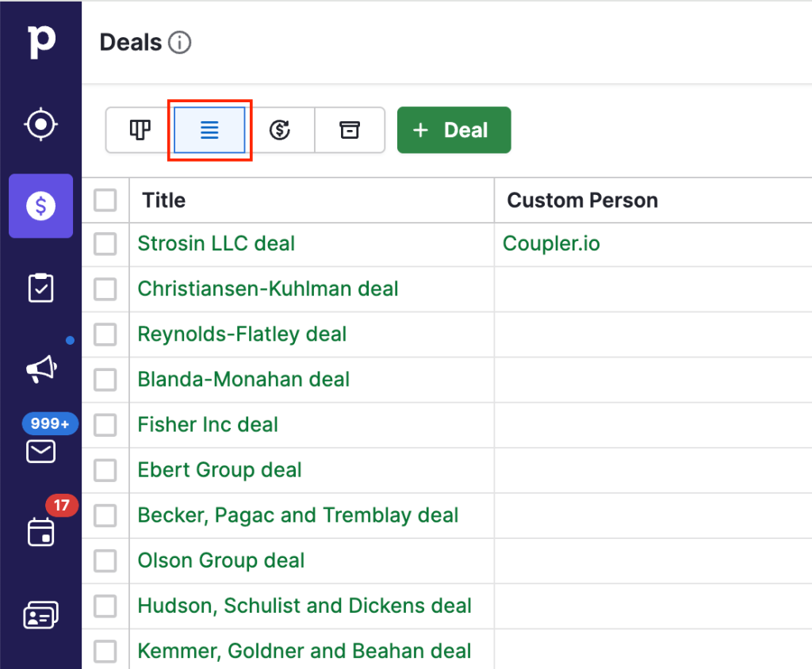Select checkbox for Strosin LLC deal
The image size is (812, 669).
[105, 244]
